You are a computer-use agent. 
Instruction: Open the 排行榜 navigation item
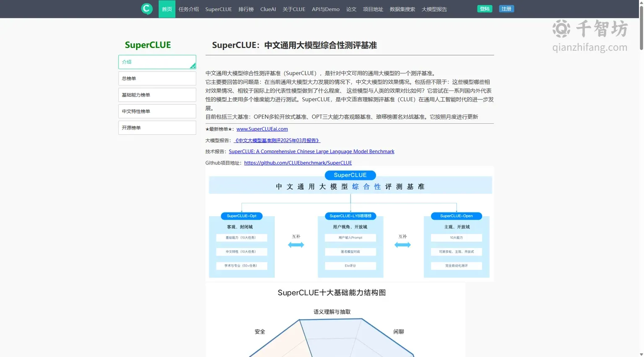(x=246, y=9)
